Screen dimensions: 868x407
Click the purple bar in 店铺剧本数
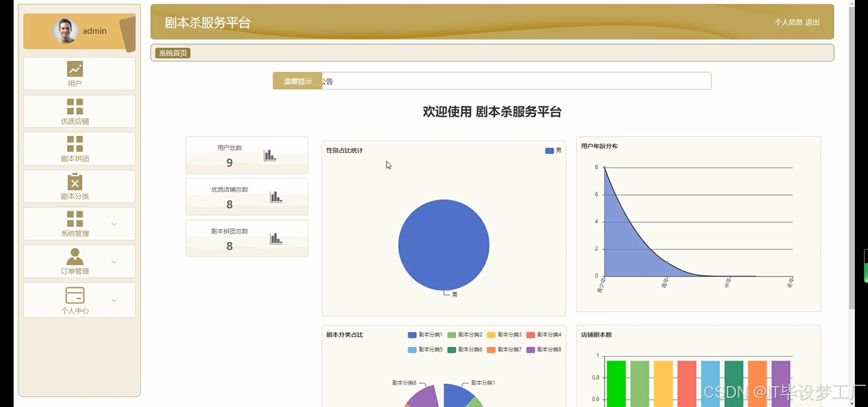coord(781,384)
